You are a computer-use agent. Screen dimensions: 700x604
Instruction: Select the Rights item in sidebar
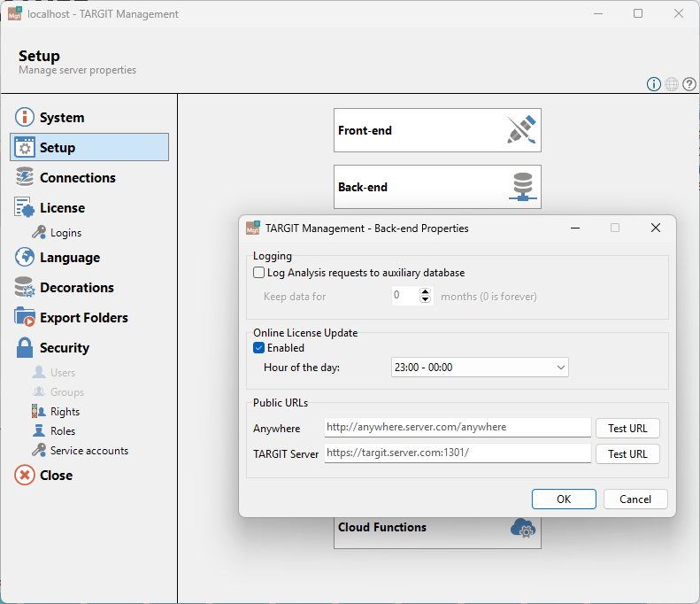[65, 412]
